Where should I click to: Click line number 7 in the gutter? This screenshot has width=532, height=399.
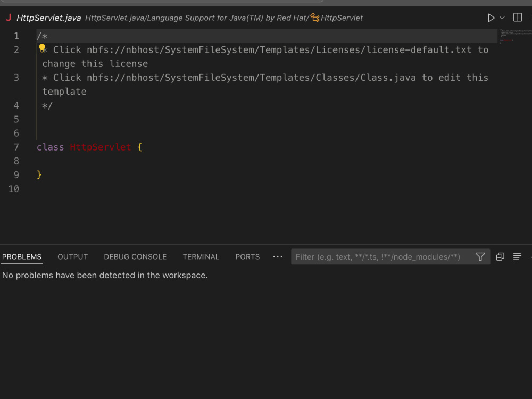(x=16, y=147)
